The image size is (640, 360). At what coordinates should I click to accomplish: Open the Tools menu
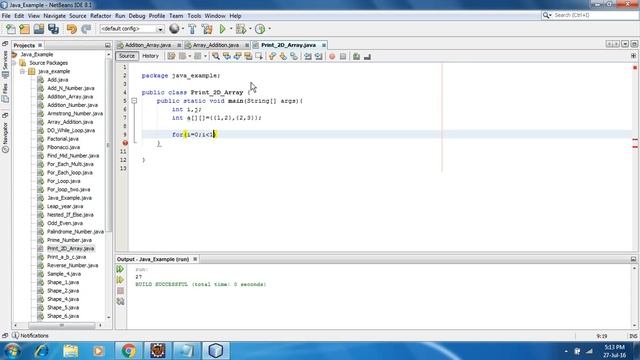tap(194, 16)
